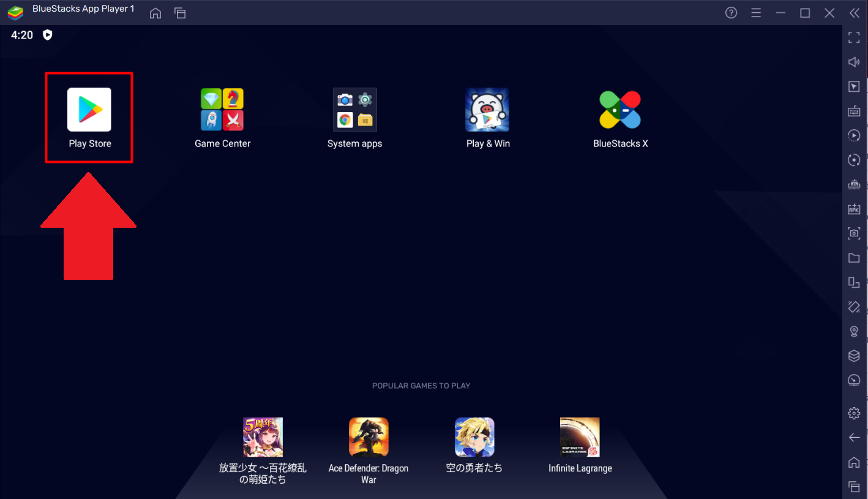Screen dimensions: 868x499
Task: Open recent apps from the title bar
Action: 180,13
